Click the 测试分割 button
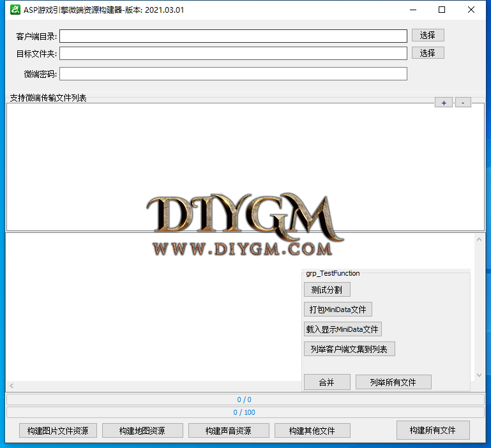 click(327, 290)
